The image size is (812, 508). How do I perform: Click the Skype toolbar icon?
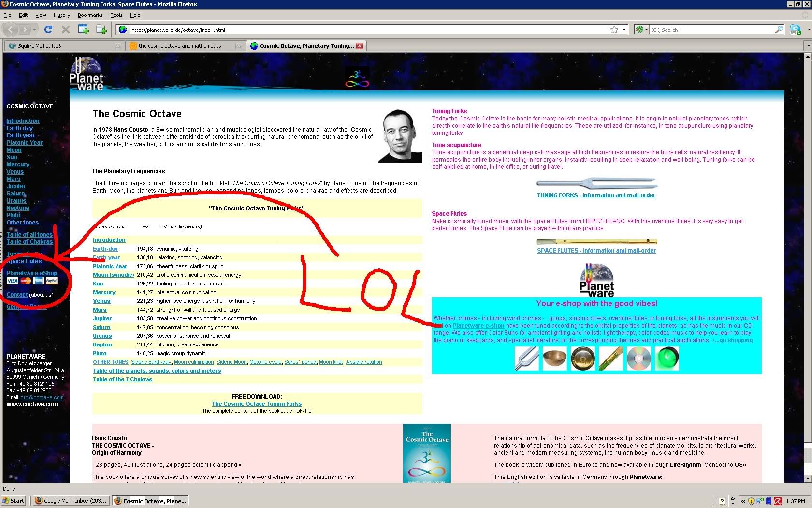795,30
